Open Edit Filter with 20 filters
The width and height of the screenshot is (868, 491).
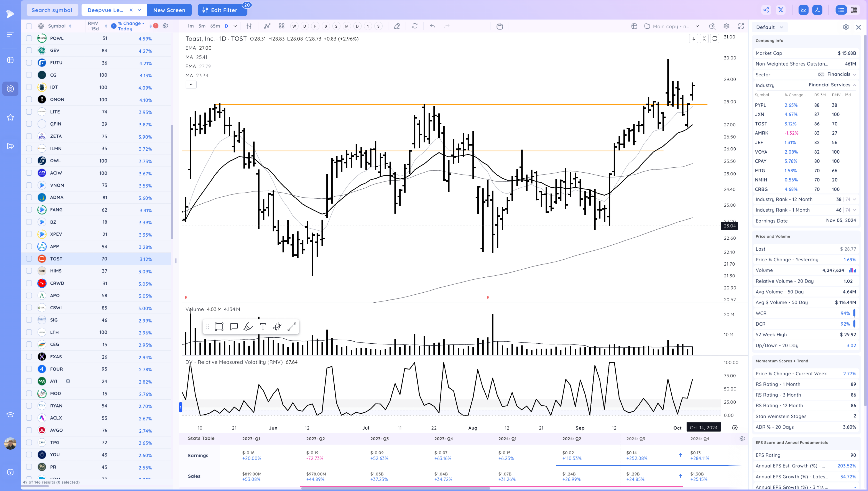click(222, 10)
